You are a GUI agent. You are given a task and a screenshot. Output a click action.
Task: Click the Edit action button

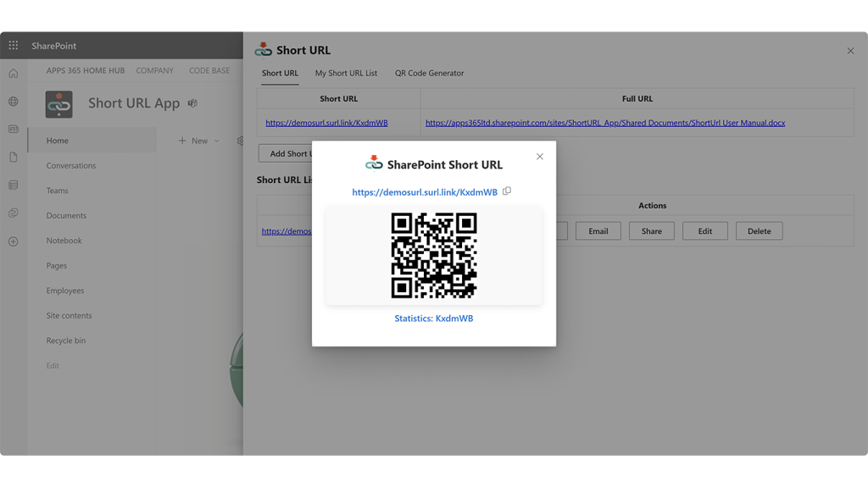coord(704,231)
